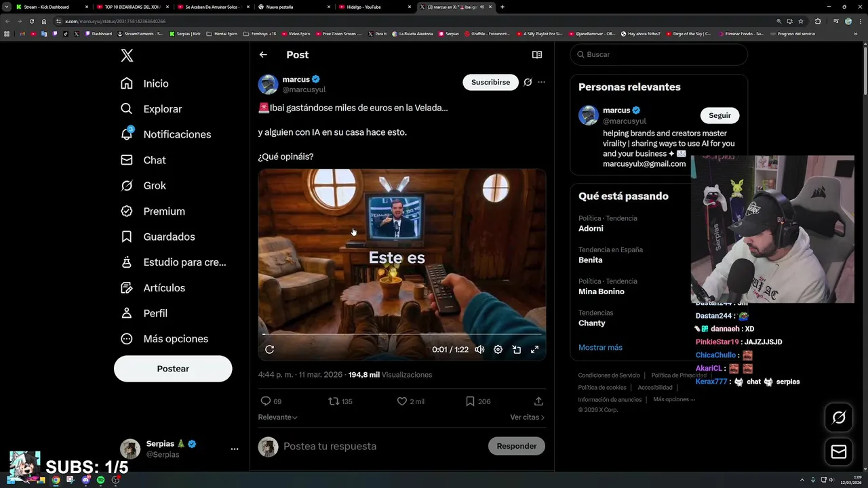The image size is (868, 488).
Task: Click the X logo home icon
Action: (127, 56)
